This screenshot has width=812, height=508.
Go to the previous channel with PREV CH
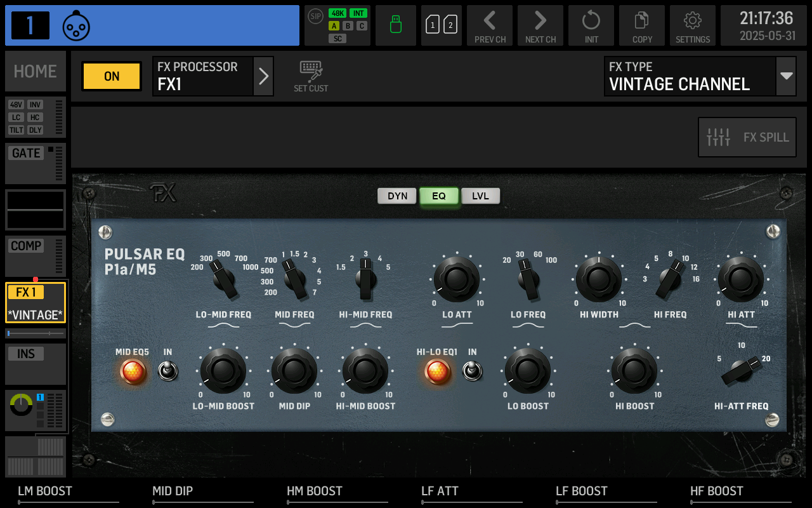click(x=489, y=25)
